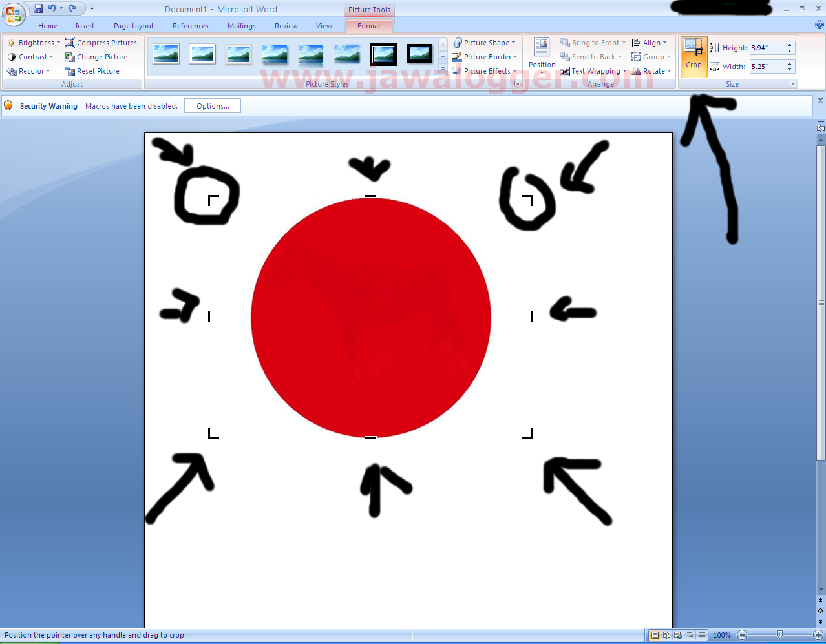Switch to the Page Layout tab
Screen dimensions: 826x644
click(x=134, y=26)
